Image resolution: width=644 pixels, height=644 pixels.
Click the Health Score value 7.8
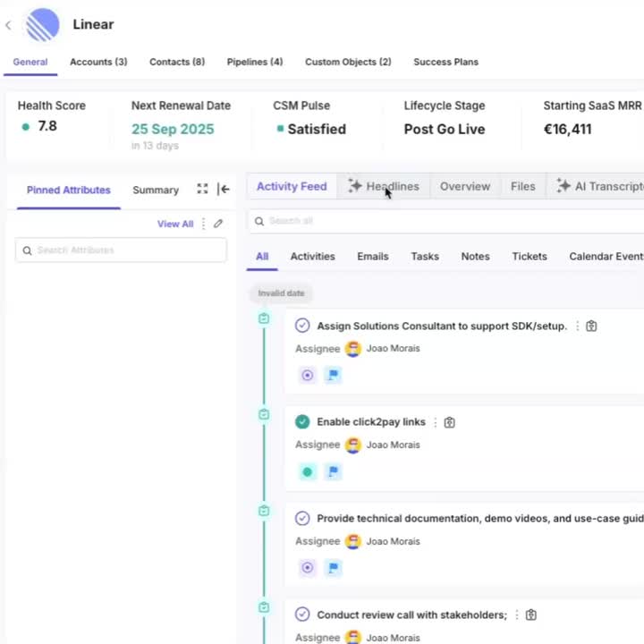[x=47, y=126]
